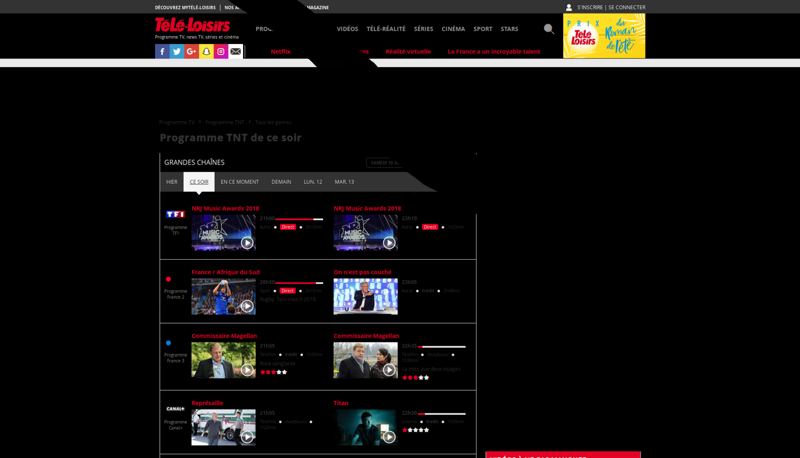Play the Représaille video
800x458 pixels.
tap(247, 437)
